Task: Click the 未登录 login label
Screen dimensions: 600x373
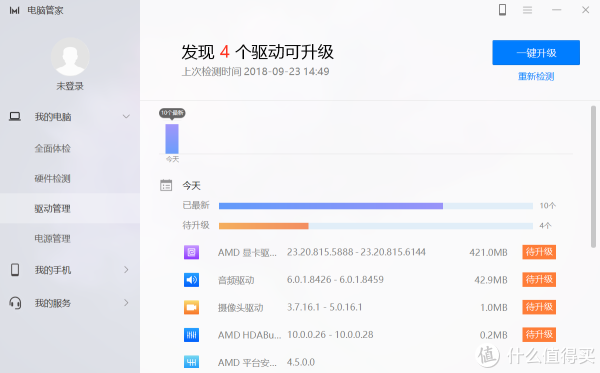Action: pyautogui.click(x=70, y=86)
